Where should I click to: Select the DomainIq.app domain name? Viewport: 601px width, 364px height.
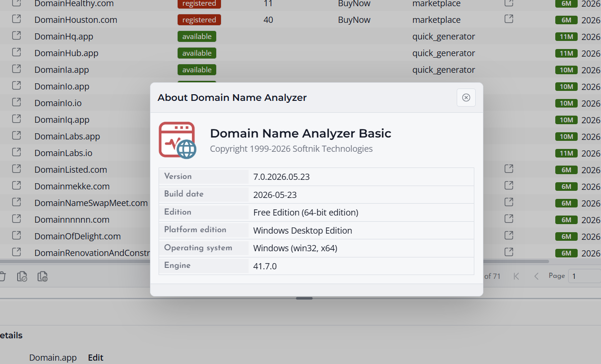click(x=62, y=119)
